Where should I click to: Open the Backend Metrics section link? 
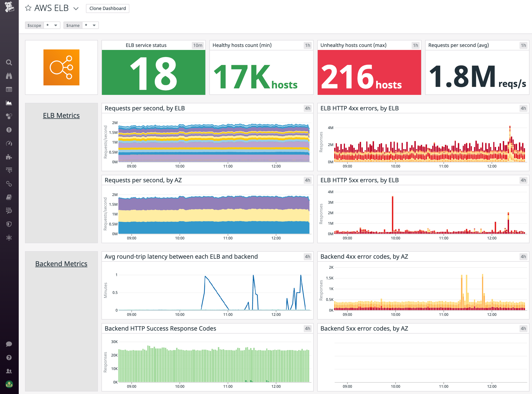[x=61, y=263]
